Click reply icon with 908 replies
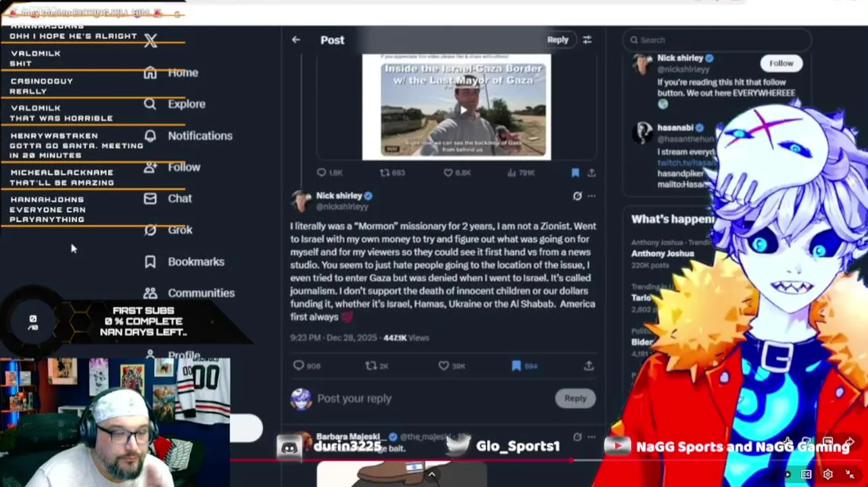 [x=299, y=366]
